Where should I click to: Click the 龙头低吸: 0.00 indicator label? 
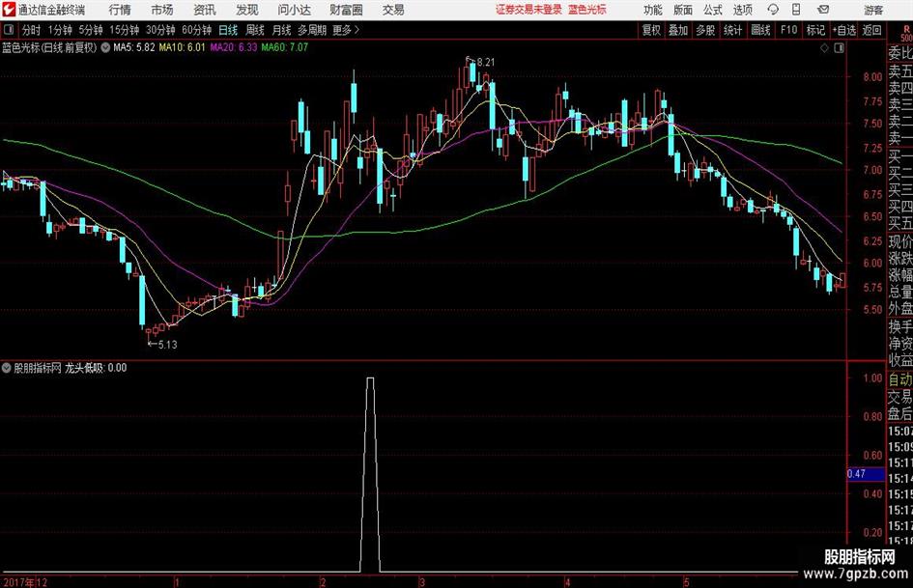(96, 368)
